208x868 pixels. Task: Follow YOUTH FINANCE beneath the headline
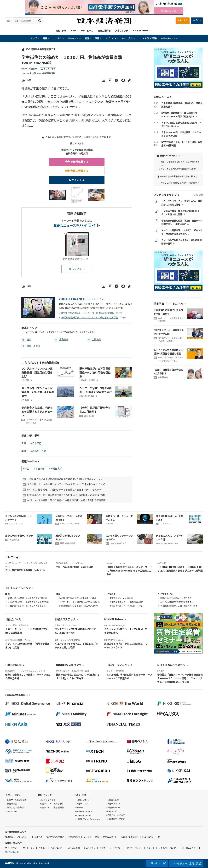pos(48,69)
